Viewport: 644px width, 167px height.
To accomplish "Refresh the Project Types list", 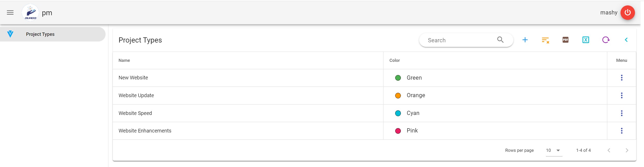I will click(606, 40).
